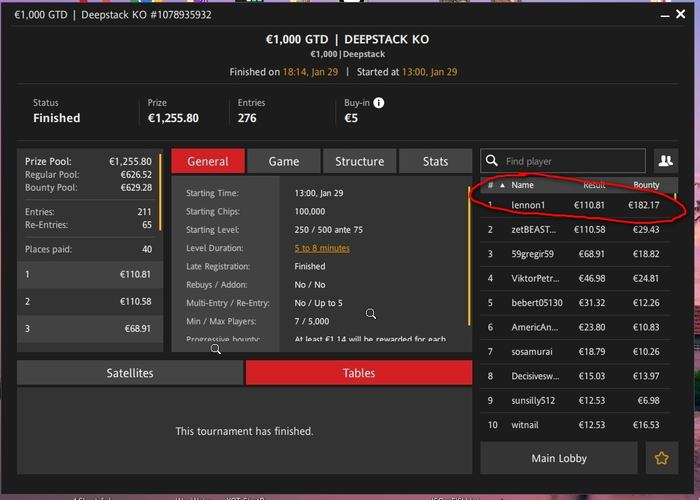Click the 2nd place payout row €110.58
The height and width of the screenshot is (500, 700).
[x=90, y=301]
